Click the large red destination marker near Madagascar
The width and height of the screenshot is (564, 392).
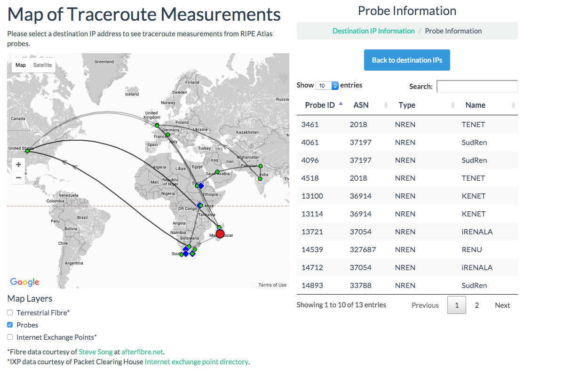coord(220,234)
